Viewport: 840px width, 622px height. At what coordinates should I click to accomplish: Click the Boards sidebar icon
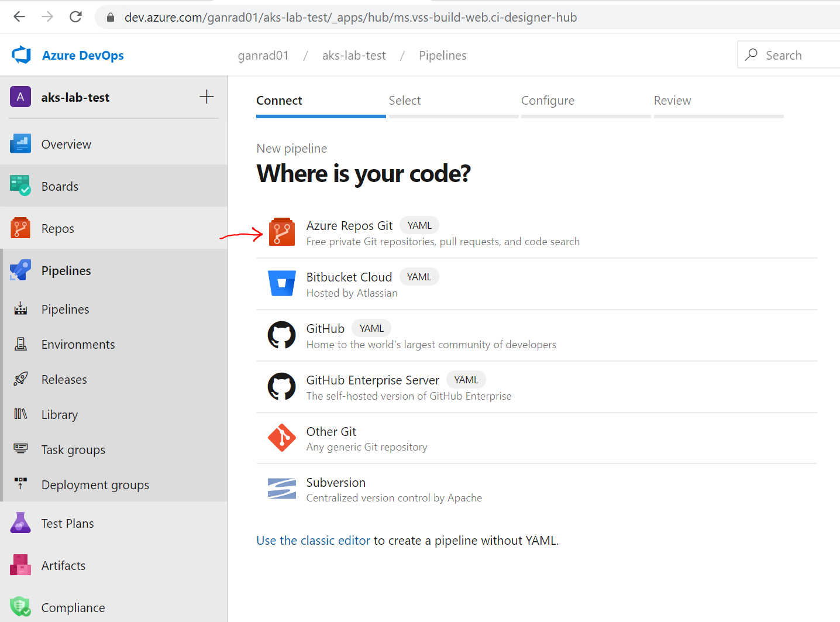20,186
